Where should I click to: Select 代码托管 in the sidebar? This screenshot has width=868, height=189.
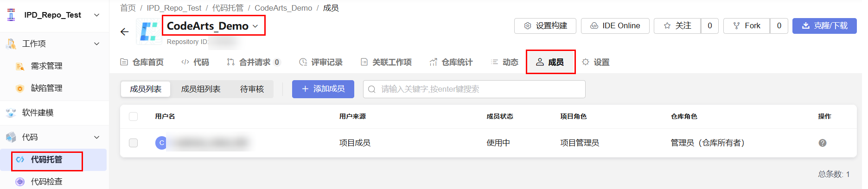click(x=53, y=159)
